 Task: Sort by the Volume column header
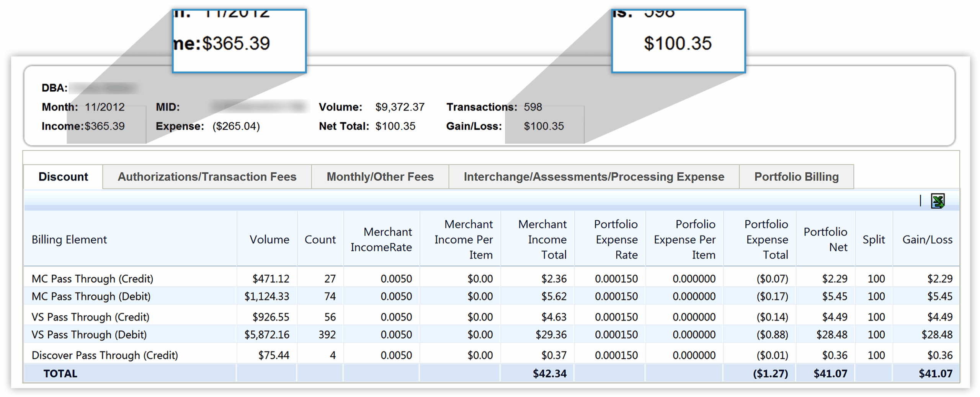pos(269,239)
